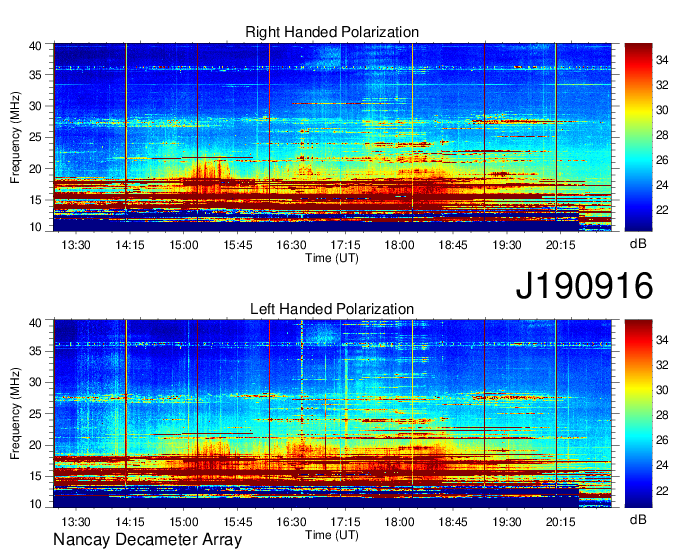Click 20:15 tick on Left Handed time axis
The height and width of the screenshot is (552, 680).
pyautogui.click(x=560, y=522)
